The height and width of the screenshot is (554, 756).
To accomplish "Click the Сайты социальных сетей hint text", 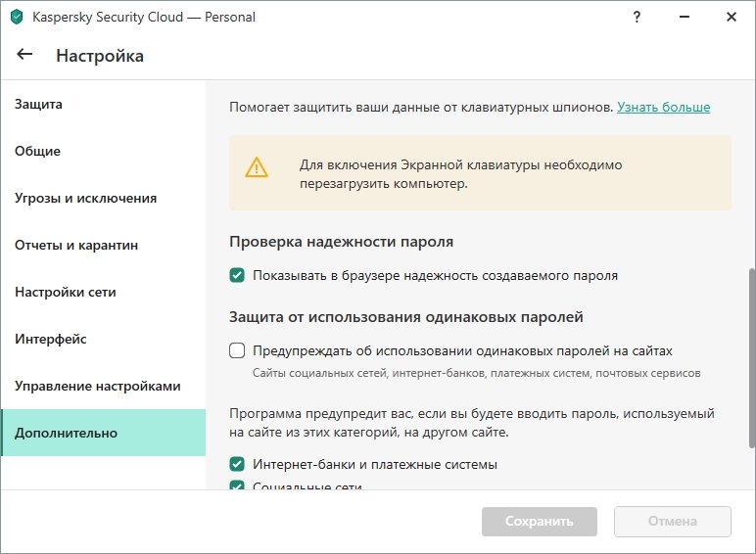I will (x=476, y=373).
